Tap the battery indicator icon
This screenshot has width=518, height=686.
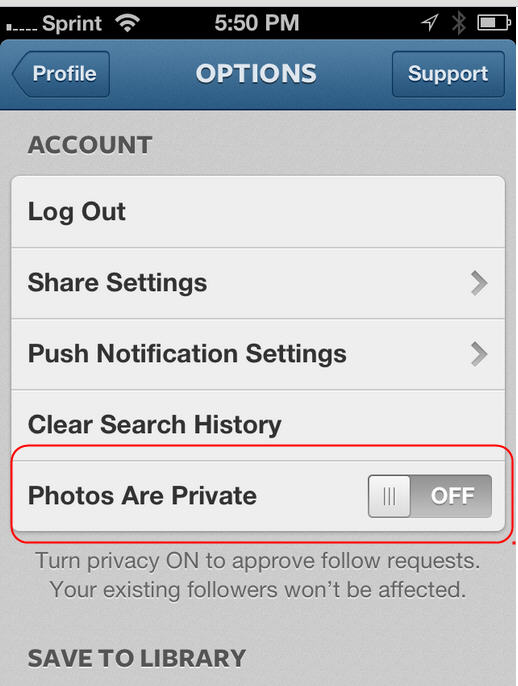(x=494, y=22)
